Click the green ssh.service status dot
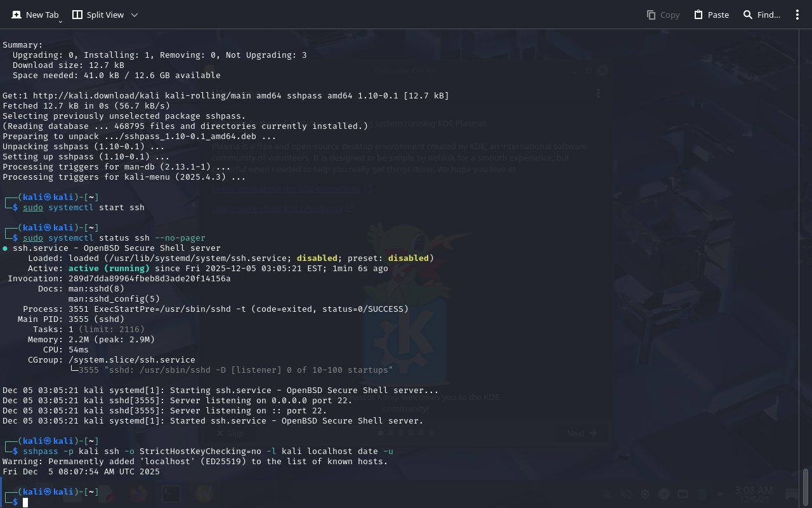Viewport: 812px width, 508px height. tap(5, 248)
